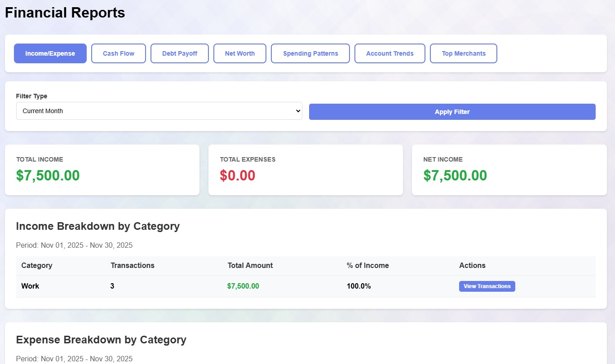Viewport: 615px width, 364px height.
Task: Click the % of Income column header
Action: click(368, 265)
